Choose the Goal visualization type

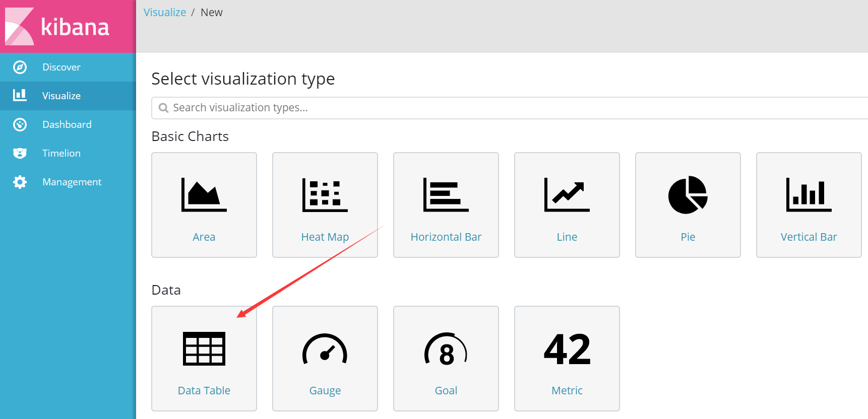coord(446,358)
